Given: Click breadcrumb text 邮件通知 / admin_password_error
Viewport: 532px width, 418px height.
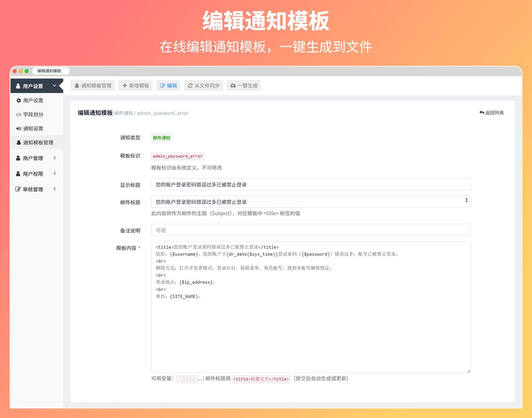Looking at the screenshot, I should [x=151, y=113].
